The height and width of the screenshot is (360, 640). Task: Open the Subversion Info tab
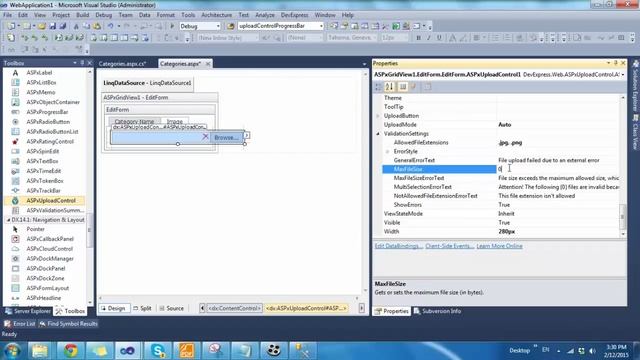[x=438, y=311]
